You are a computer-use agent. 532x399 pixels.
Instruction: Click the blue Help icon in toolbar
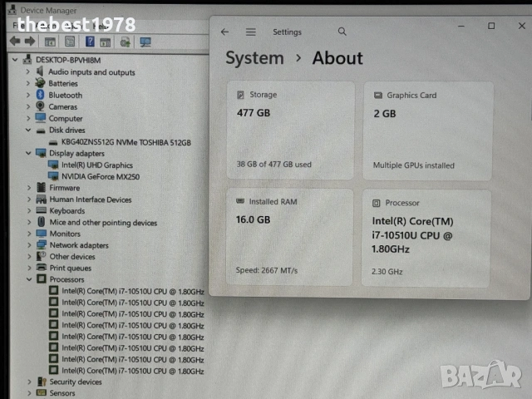tap(89, 41)
